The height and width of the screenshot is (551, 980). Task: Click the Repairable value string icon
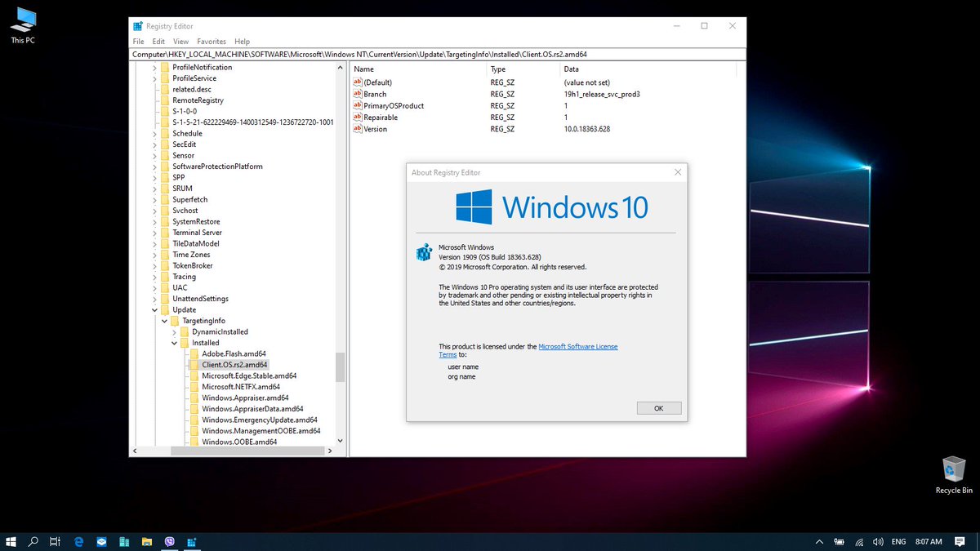pyautogui.click(x=357, y=117)
